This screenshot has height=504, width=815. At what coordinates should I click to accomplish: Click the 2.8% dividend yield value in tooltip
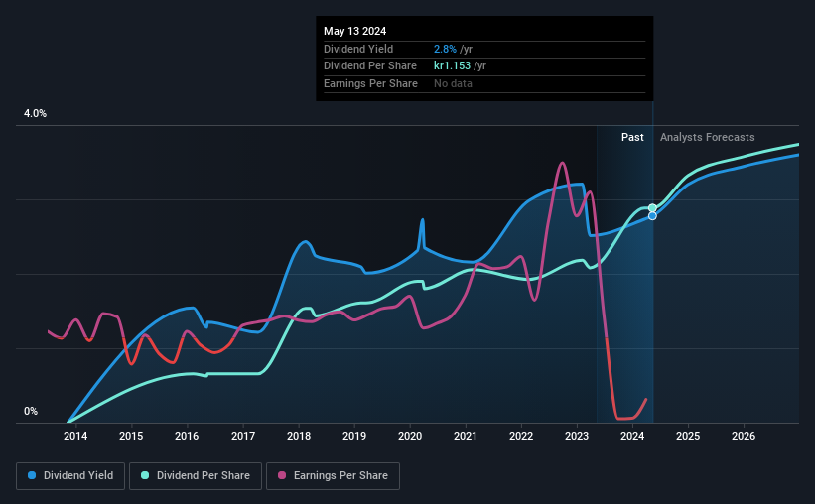445,49
